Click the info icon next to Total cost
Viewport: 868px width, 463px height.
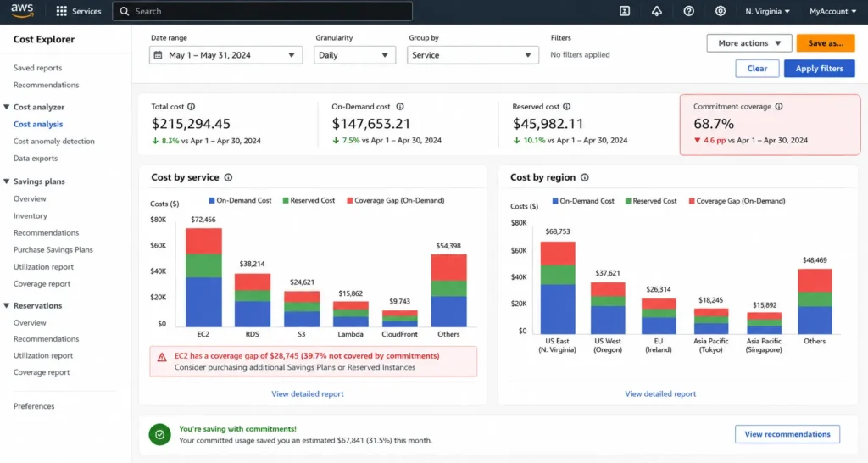click(191, 106)
